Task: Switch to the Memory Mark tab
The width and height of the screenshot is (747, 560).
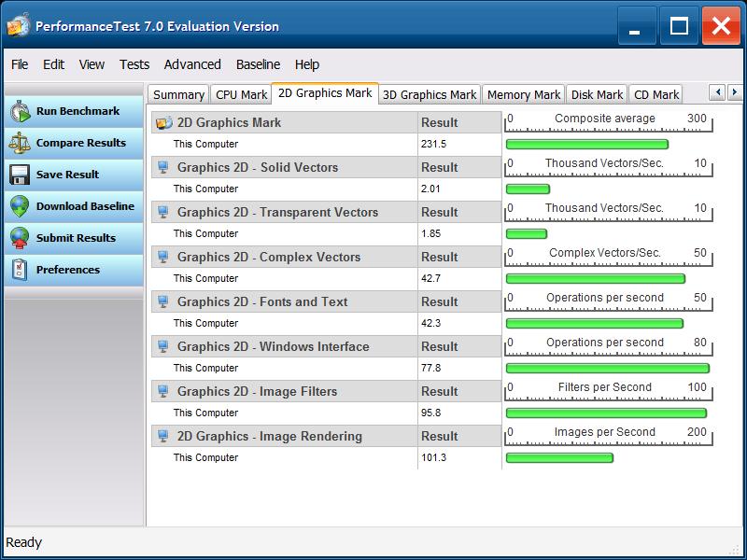Action: click(524, 95)
